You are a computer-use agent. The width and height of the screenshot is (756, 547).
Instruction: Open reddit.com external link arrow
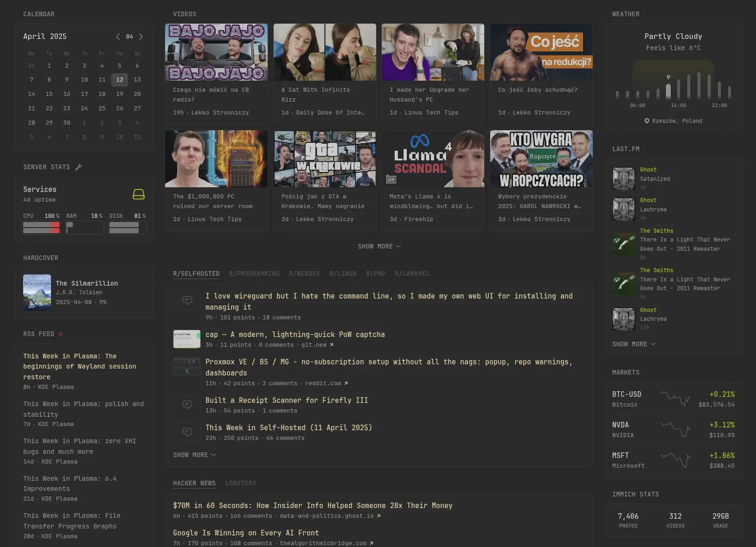click(x=346, y=383)
